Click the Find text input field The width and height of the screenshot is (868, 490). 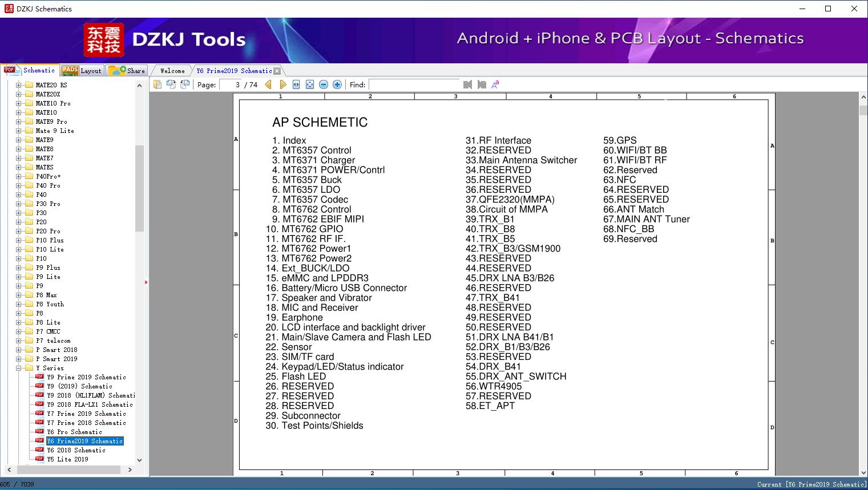(414, 84)
